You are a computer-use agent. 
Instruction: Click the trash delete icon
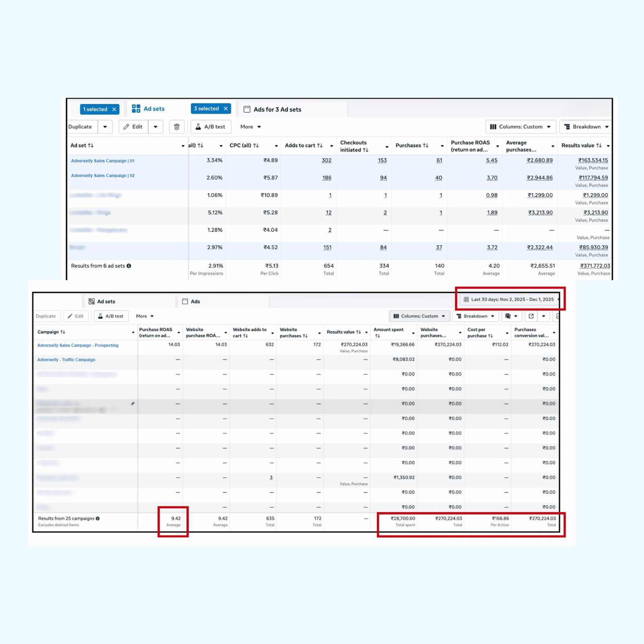pyautogui.click(x=176, y=127)
